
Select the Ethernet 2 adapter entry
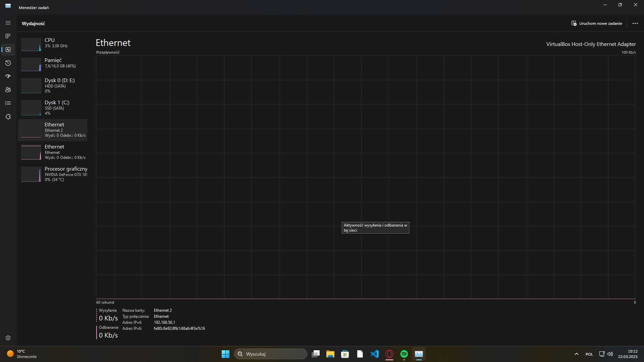coord(53,130)
